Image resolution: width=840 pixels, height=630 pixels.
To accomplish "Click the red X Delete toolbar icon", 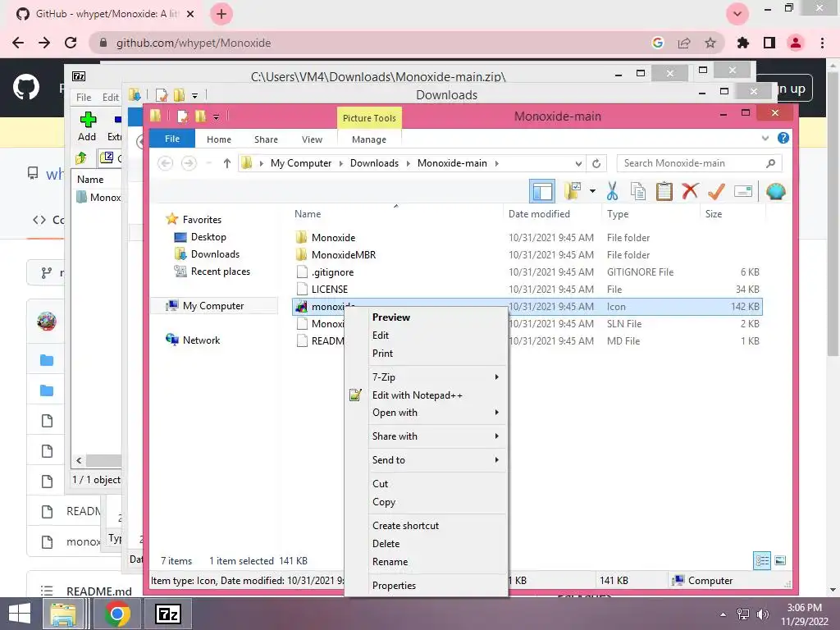I will point(690,191).
